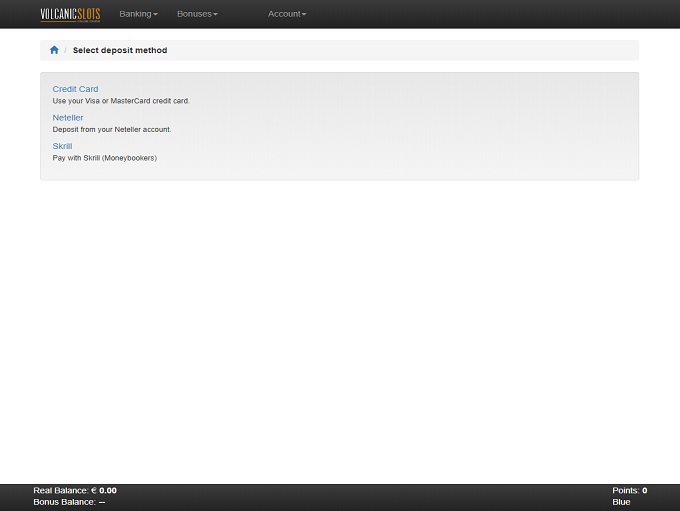Click the 'Select deposit method' breadcrumb text
The width and height of the screenshot is (680, 511).
pos(120,50)
